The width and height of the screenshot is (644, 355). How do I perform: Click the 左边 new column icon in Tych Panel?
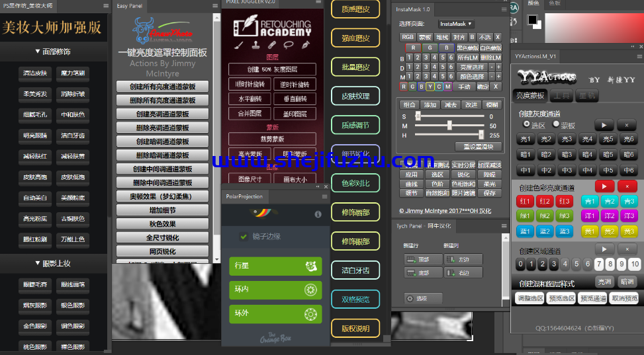(451, 259)
